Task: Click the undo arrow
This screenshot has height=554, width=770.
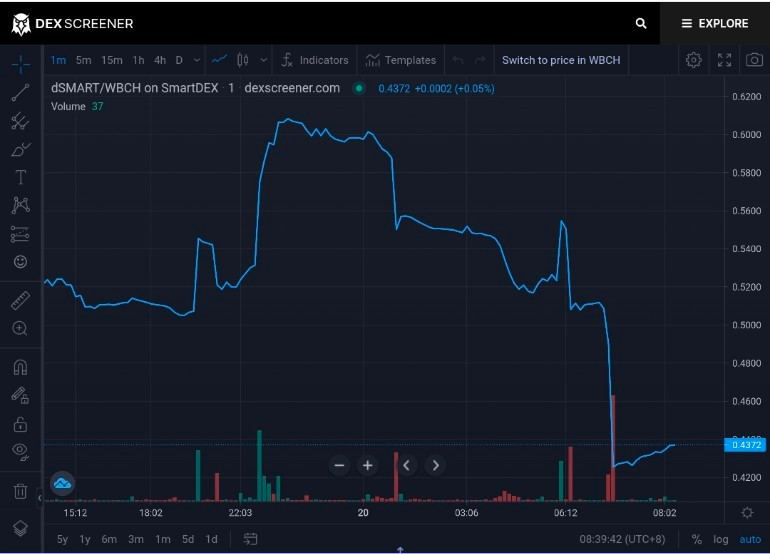Action: (458, 60)
